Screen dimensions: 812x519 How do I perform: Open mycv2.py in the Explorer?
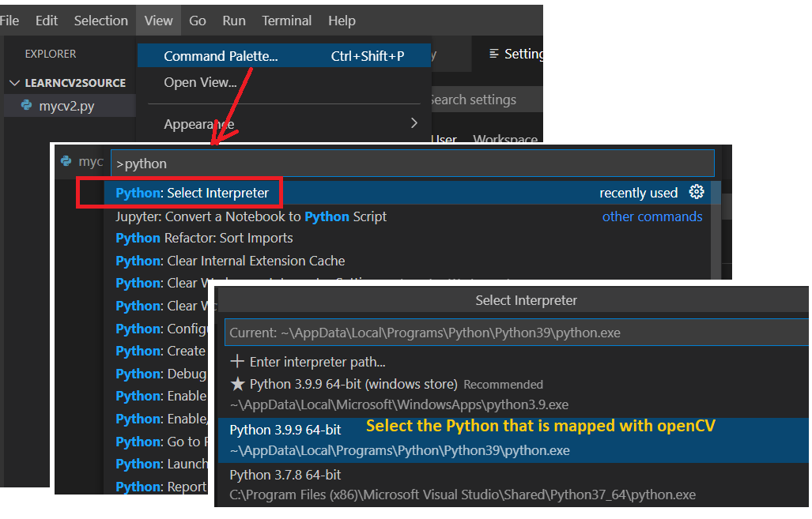66,105
